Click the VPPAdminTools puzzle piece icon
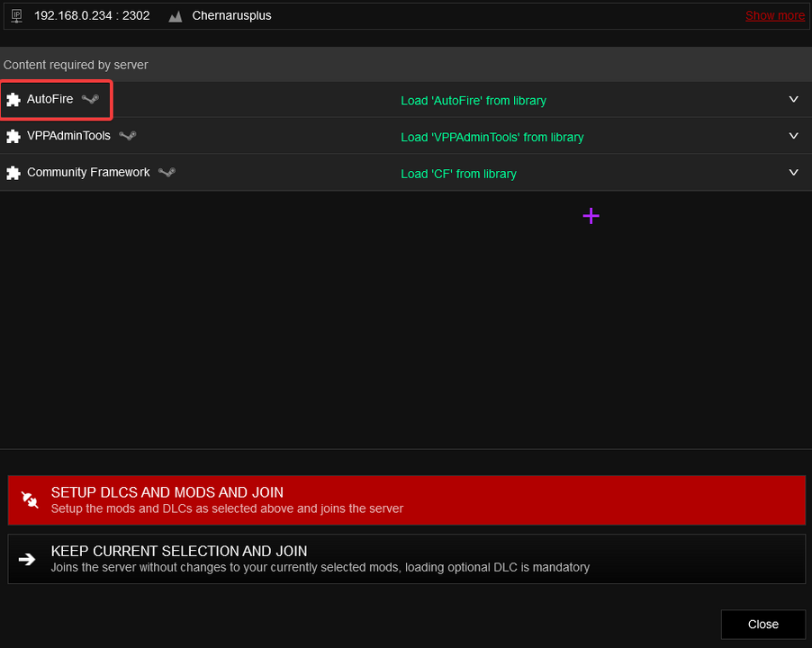The image size is (812, 648). [x=14, y=136]
